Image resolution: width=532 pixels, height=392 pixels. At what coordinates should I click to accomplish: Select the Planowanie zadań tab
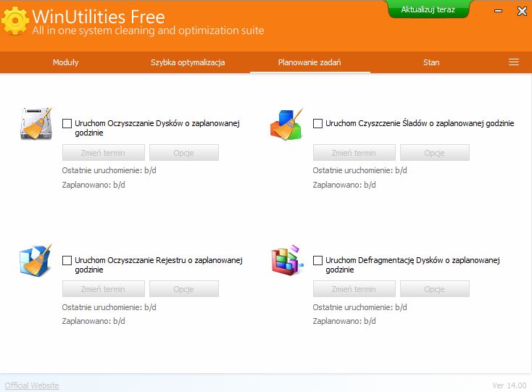[309, 62]
